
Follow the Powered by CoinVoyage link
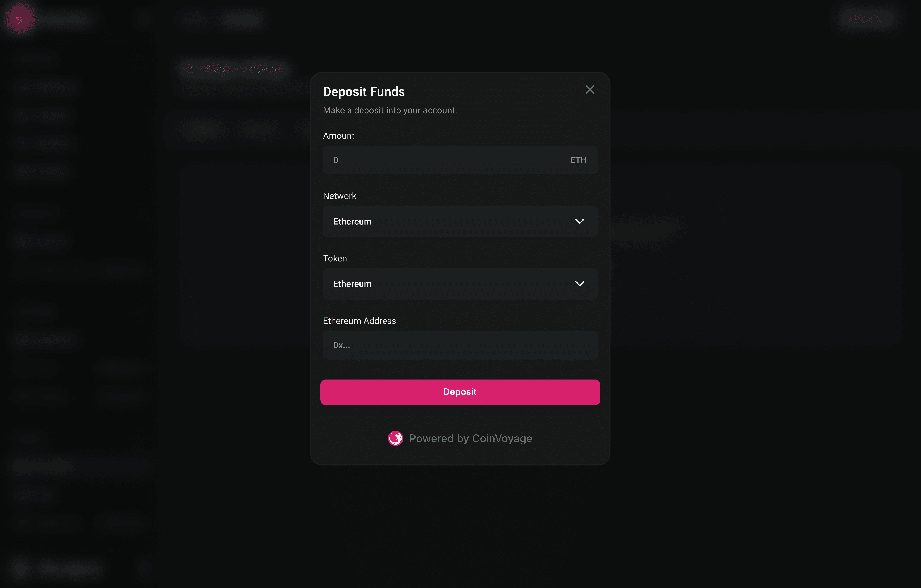tap(471, 438)
